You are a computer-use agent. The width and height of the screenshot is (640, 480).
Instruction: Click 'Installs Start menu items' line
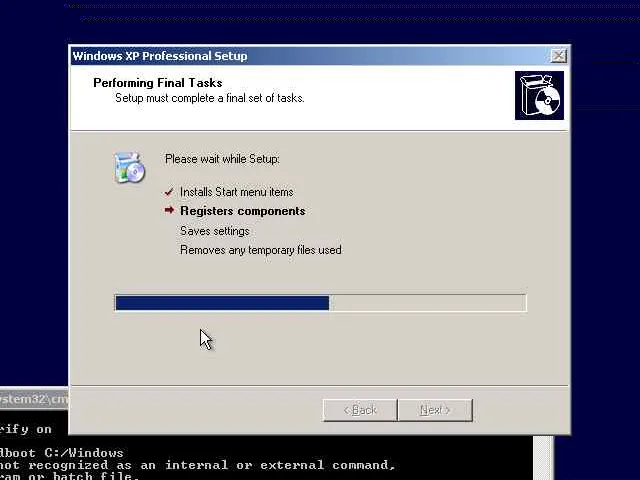(237, 192)
